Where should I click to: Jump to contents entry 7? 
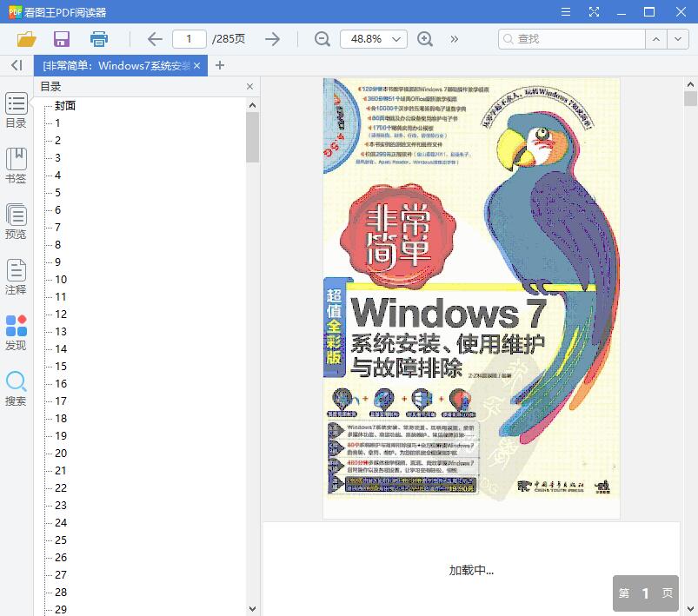(57, 227)
